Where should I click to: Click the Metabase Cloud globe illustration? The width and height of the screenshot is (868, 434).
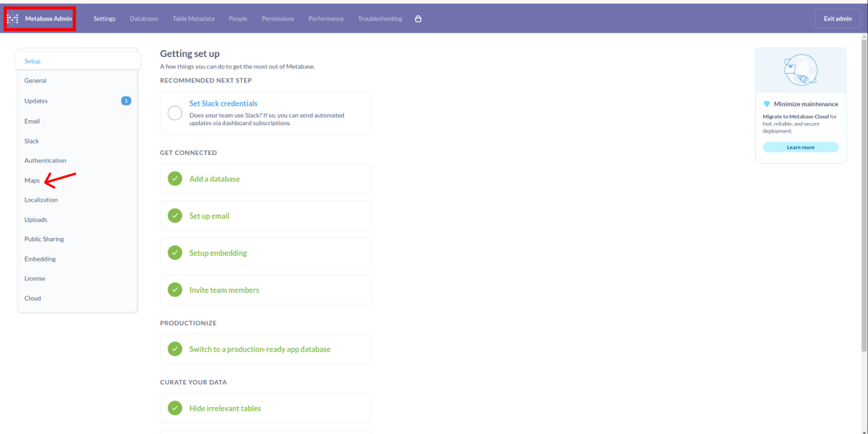(800, 71)
